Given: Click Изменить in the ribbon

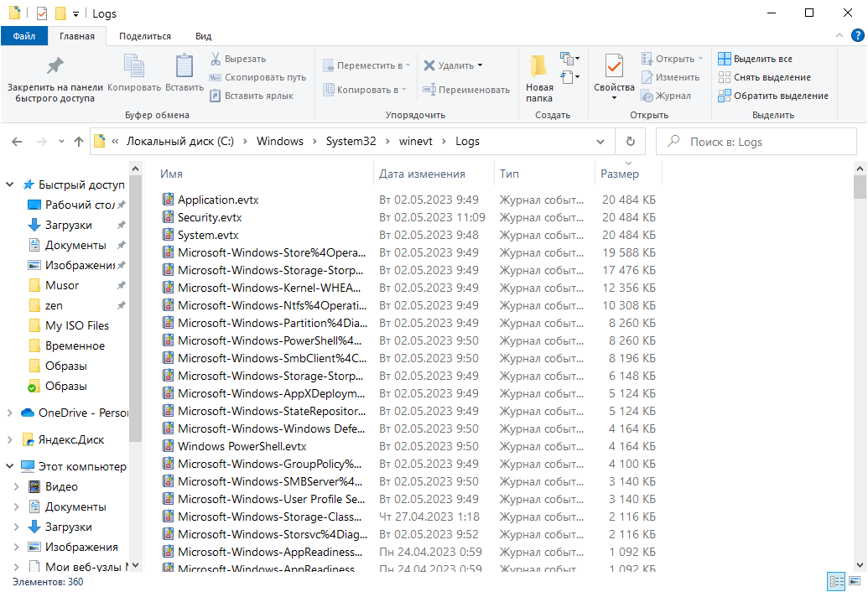Looking at the screenshot, I should pos(670,77).
